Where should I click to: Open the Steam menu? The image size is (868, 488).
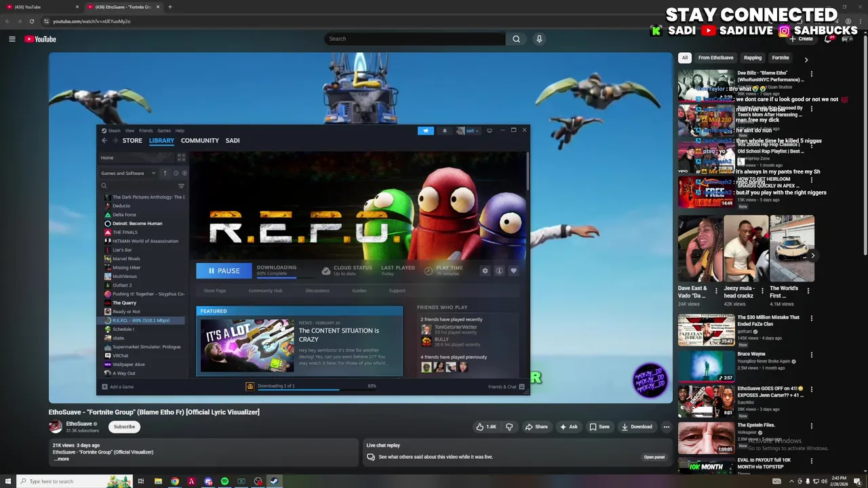tap(111, 131)
